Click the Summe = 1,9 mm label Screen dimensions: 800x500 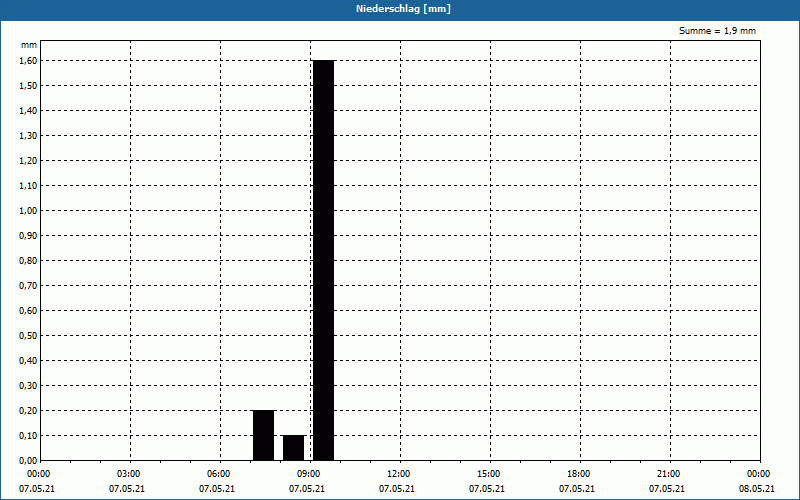(717, 31)
